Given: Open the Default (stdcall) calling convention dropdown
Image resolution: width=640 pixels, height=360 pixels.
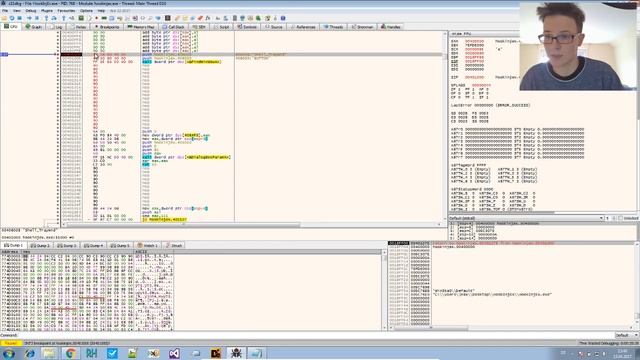Looking at the screenshot, I should (526, 218).
